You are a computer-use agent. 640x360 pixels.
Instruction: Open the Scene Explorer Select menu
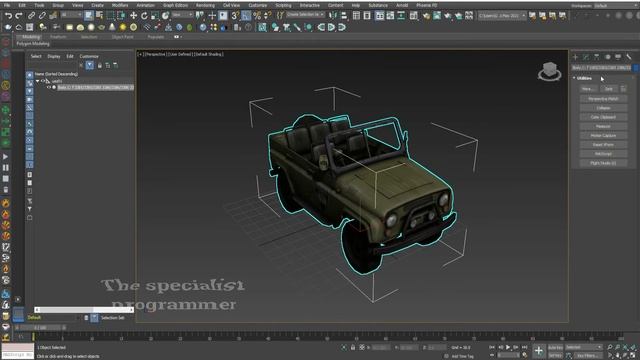pos(36,56)
